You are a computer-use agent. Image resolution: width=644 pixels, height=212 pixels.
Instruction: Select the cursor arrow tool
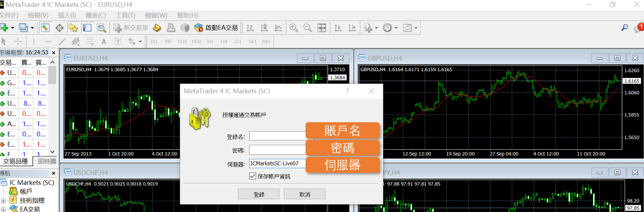[x=4, y=41]
